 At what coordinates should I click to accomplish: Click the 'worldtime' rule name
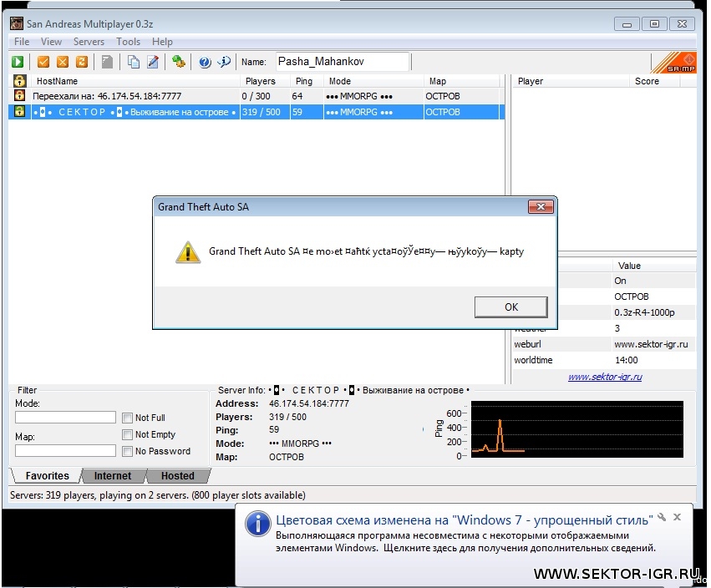(x=533, y=360)
